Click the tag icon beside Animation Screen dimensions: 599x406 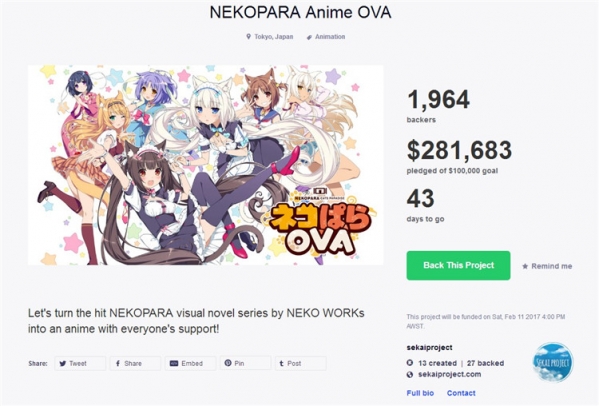[x=309, y=37]
